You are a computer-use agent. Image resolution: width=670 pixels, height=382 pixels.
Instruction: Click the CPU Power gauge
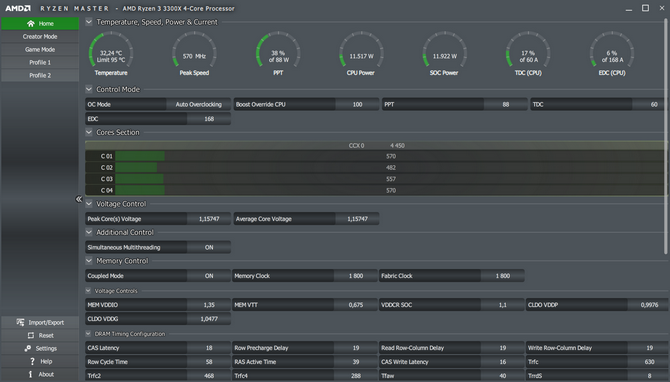click(x=361, y=54)
